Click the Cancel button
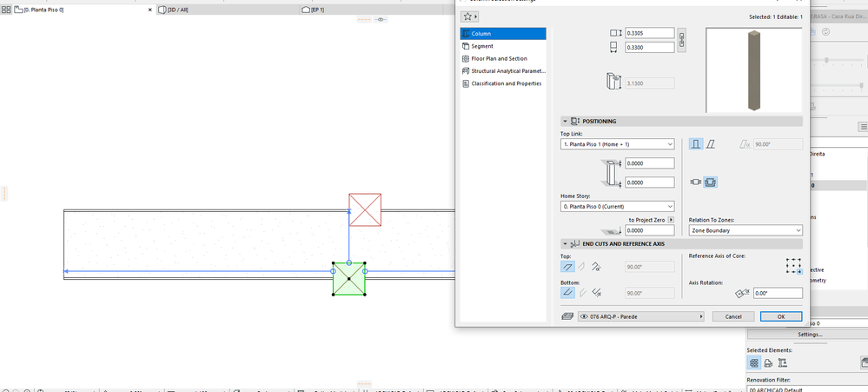 [x=733, y=316]
